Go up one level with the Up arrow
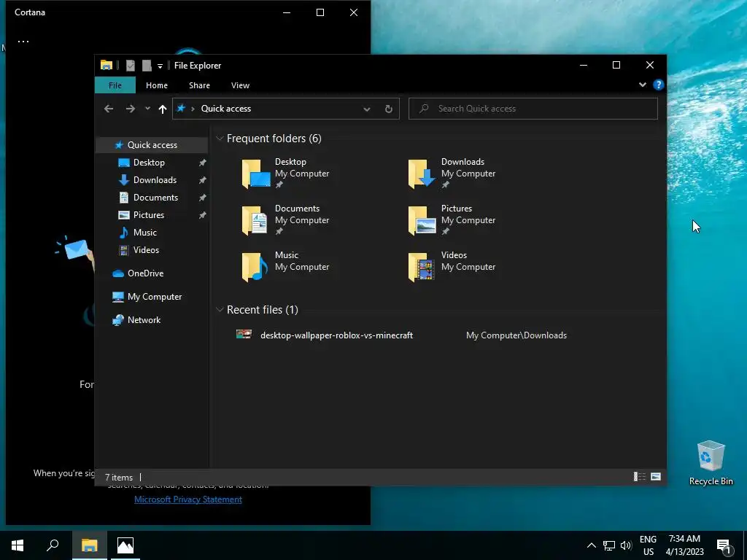 pyautogui.click(x=163, y=109)
